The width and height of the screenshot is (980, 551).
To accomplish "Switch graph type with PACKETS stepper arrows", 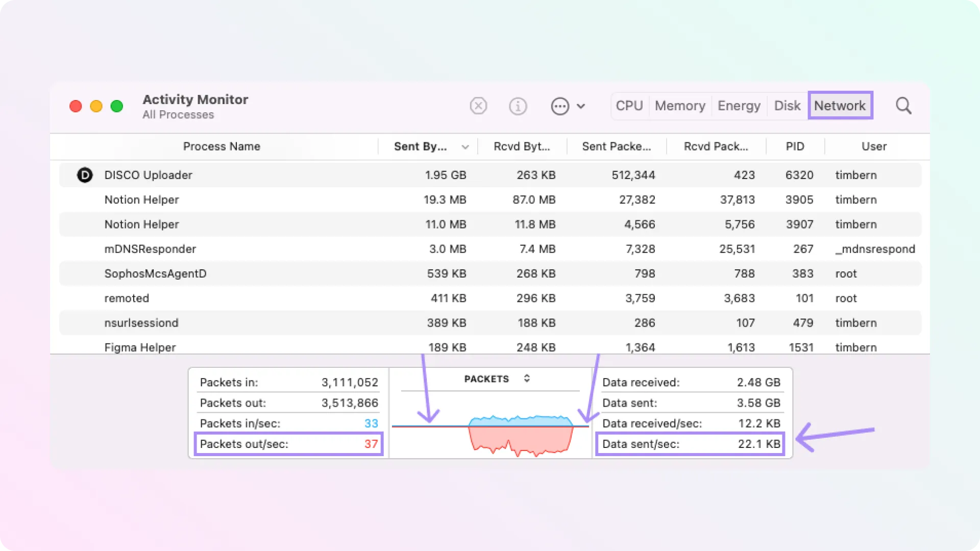I will click(x=527, y=379).
